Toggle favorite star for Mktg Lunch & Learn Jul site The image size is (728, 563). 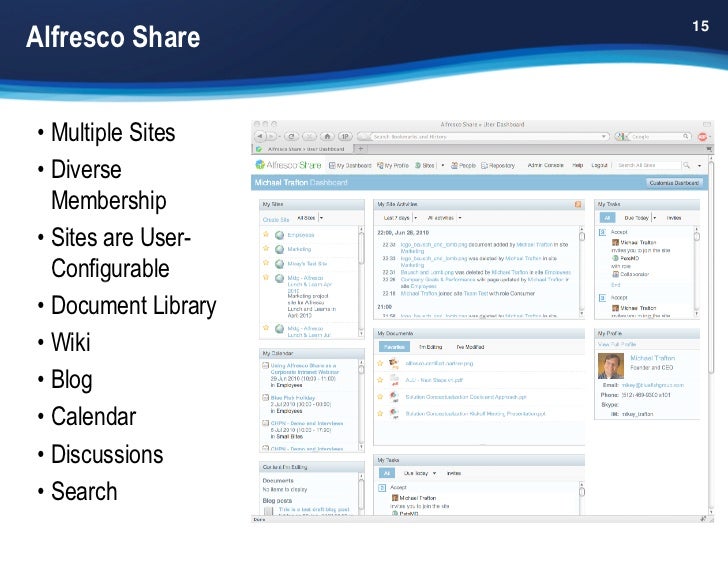click(x=266, y=328)
